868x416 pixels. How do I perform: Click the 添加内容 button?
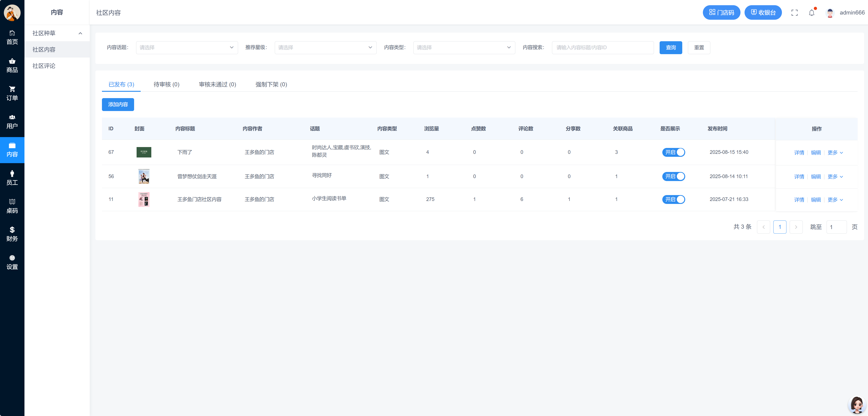(x=118, y=104)
